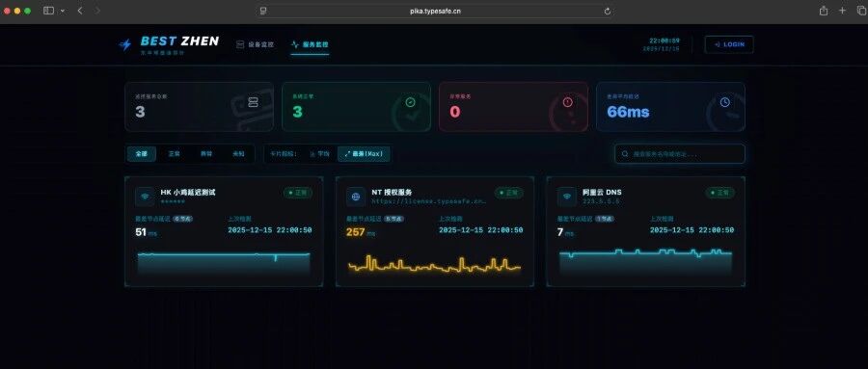The image size is (868, 369).
Task: Select the 异常 filter tab
Action: tap(206, 154)
